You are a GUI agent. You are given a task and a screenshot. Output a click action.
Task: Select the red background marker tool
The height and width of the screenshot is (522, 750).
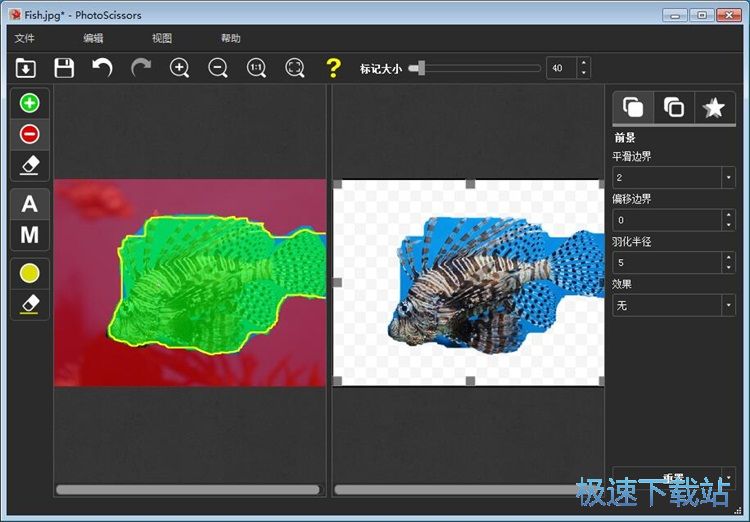coord(30,134)
